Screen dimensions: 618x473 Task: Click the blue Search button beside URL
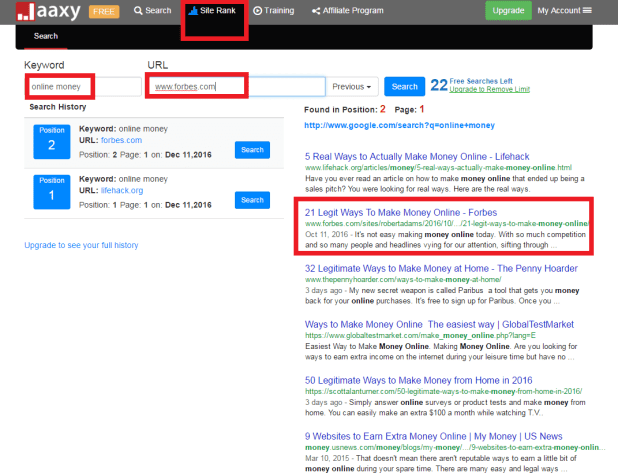coord(404,86)
